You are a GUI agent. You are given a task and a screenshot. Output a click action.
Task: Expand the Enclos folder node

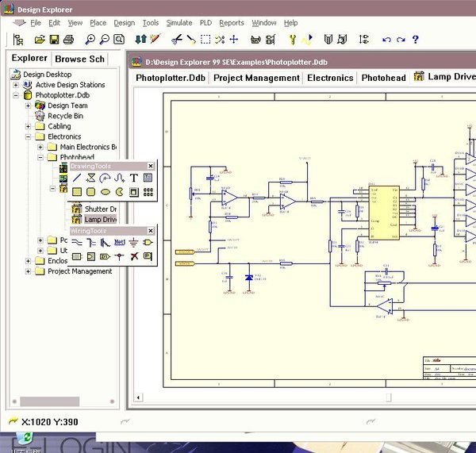click(x=29, y=261)
